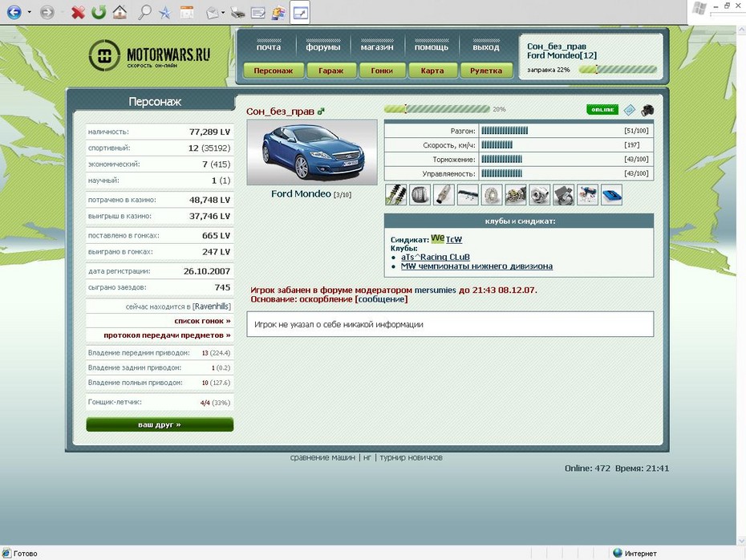Click the edit page toolbar icon

click(257, 13)
